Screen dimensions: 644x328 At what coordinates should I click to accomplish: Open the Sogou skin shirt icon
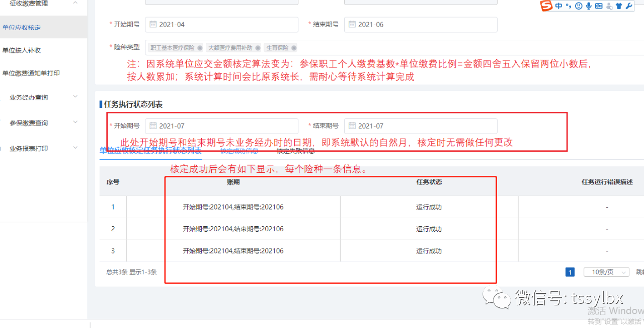619,6
